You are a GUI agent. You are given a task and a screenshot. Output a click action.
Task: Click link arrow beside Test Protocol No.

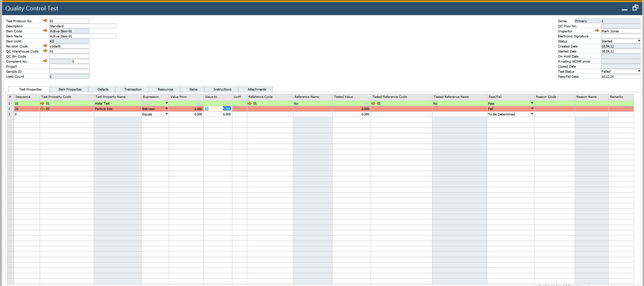45,21
